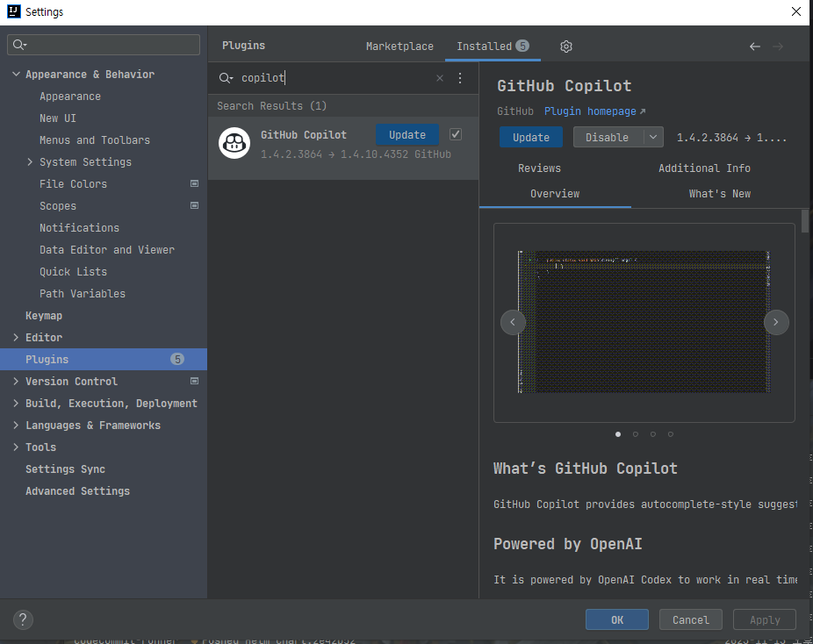This screenshot has height=644, width=813.
Task: Select Appearance under Appearance & Behavior
Action: (70, 97)
